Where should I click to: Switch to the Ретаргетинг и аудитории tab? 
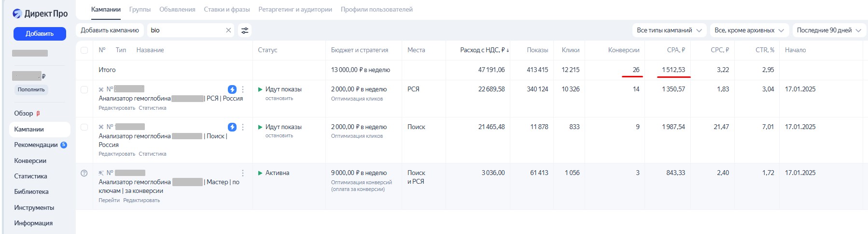coord(295,9)
